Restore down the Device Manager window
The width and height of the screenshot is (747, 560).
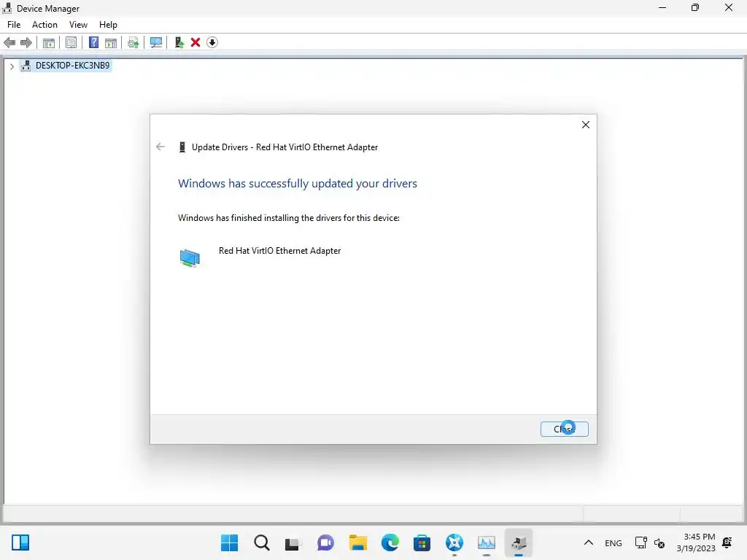point(695,7)
